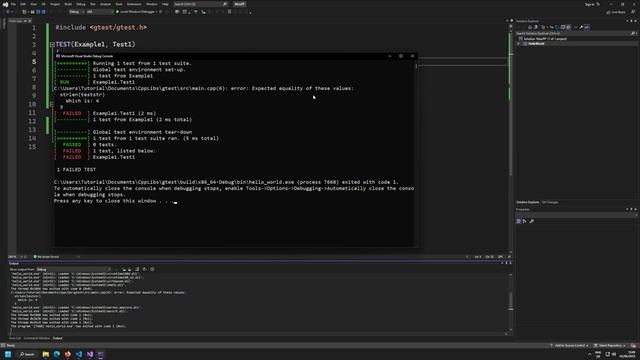Click the Live Share button

[x=616, y=12]
